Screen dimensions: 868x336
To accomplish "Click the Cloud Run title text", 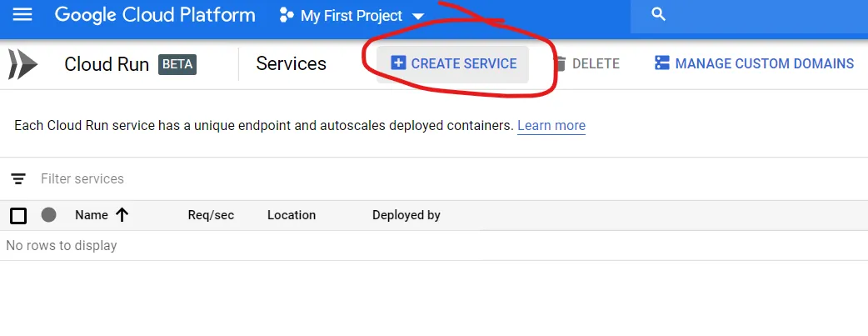I will (107, 64).
